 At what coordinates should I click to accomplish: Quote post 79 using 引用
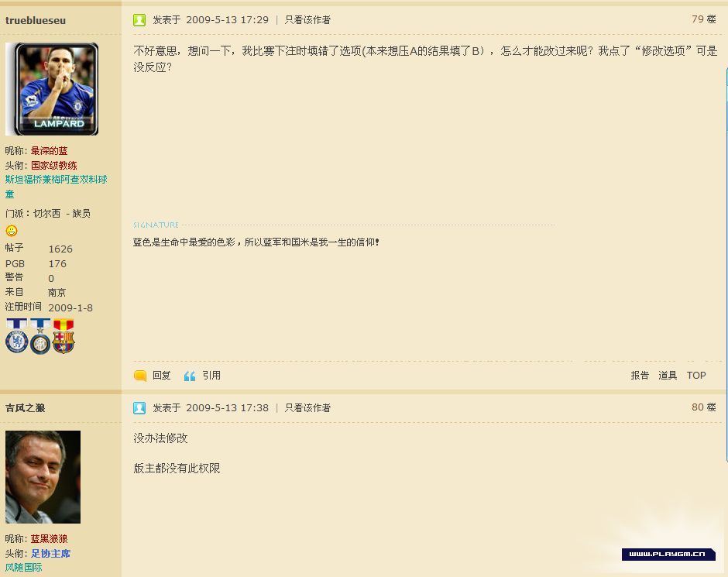point(211,376)
